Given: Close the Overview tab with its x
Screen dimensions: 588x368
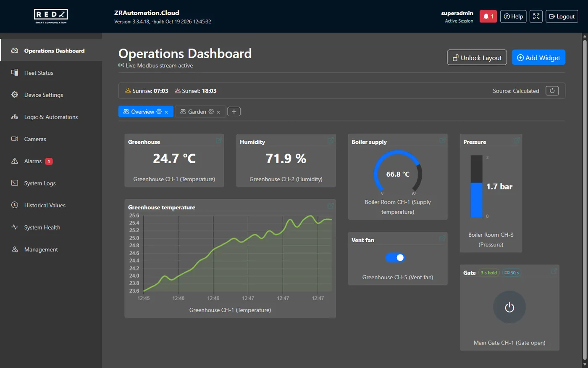Looking at the screenshot, I should (x=166, y=112).
